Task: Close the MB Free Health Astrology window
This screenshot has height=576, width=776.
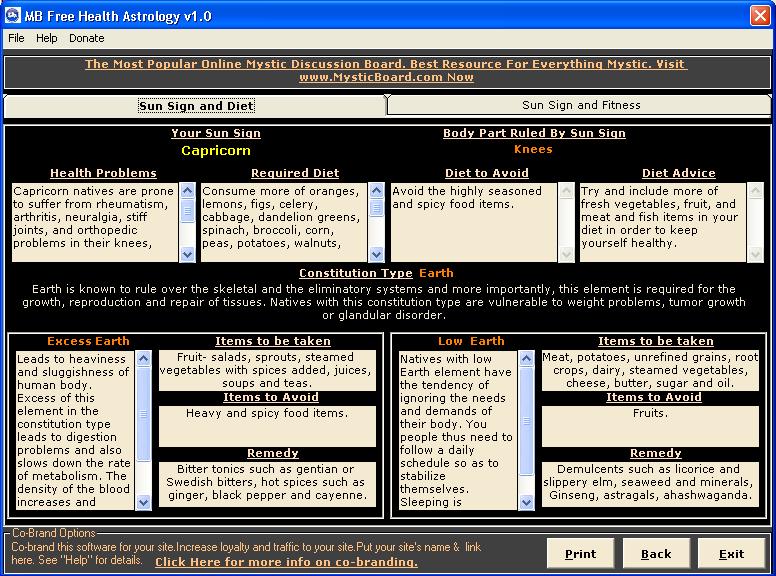Action: tap(760, 15)
